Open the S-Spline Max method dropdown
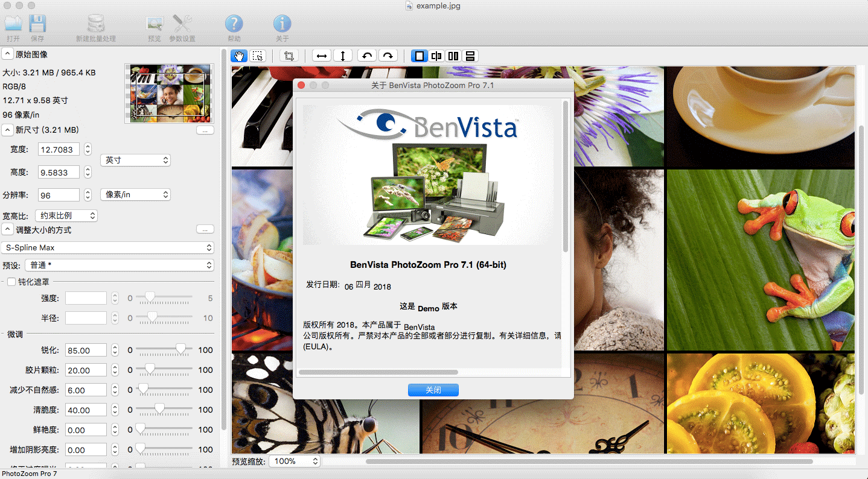868x479 pixels. tap(107, 247)
